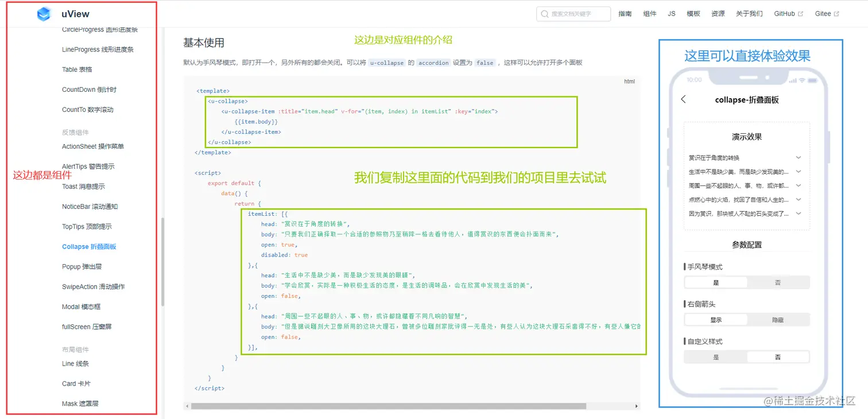Image resolution: width=868 pixels, height=419 pixels.
Task: Go to Table 表格 page
Action: click(x=77, y=69)
